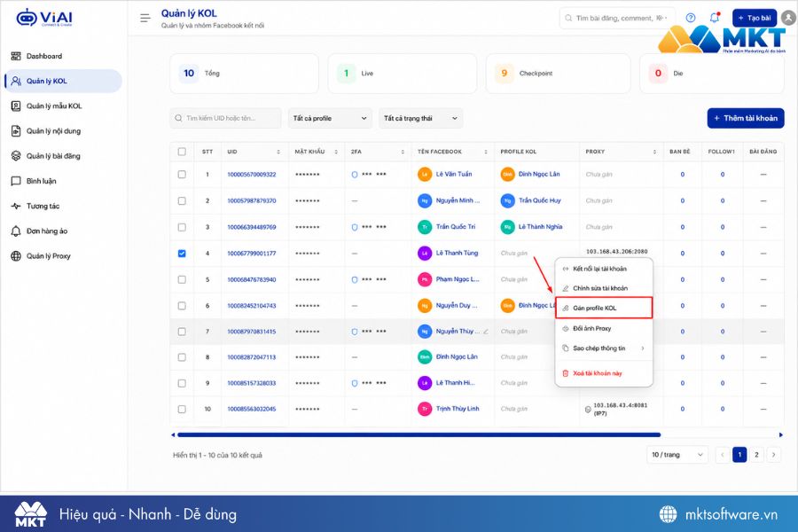Click Trịnh Thùy Linh avatar icon

425,409
